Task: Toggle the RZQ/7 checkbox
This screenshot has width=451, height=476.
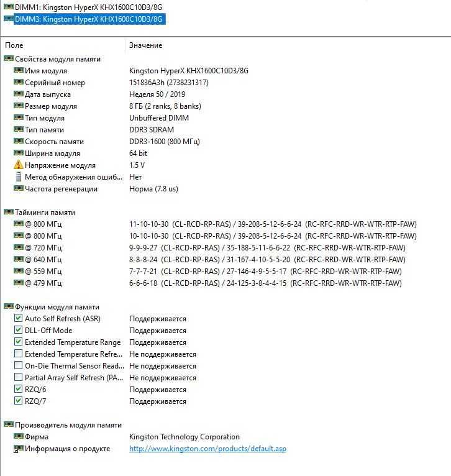Action: coord(18,401)
